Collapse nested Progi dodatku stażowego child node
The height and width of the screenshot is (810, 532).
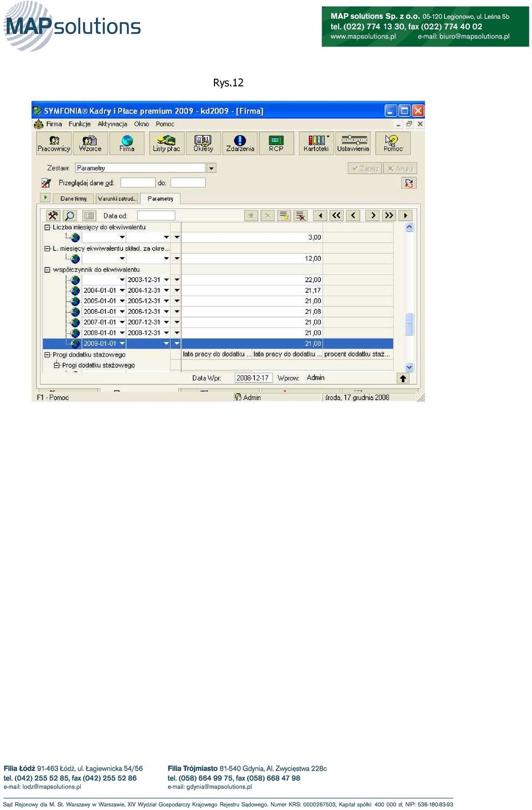(57, 365)
